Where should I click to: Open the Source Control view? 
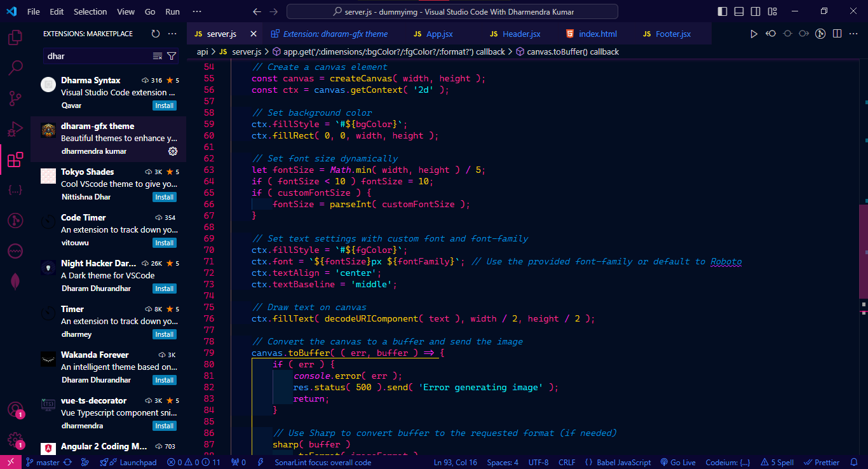[x=15, y=98]
